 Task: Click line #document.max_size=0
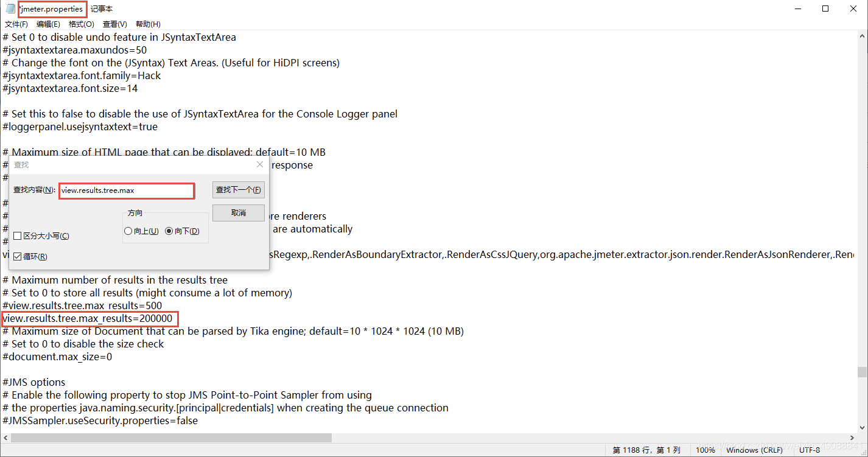point(57,357)
